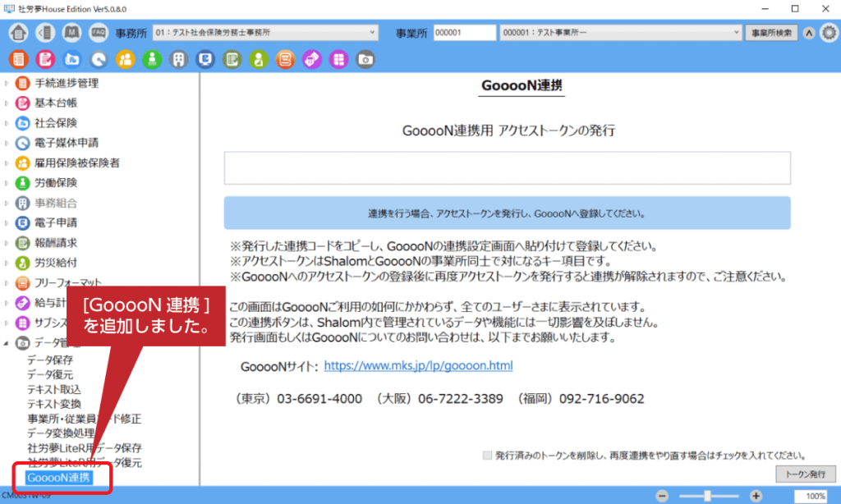This screenshot has width=841, height=504.
Task: Open データ復元 in the tree
Action: (x=50, y=374)
